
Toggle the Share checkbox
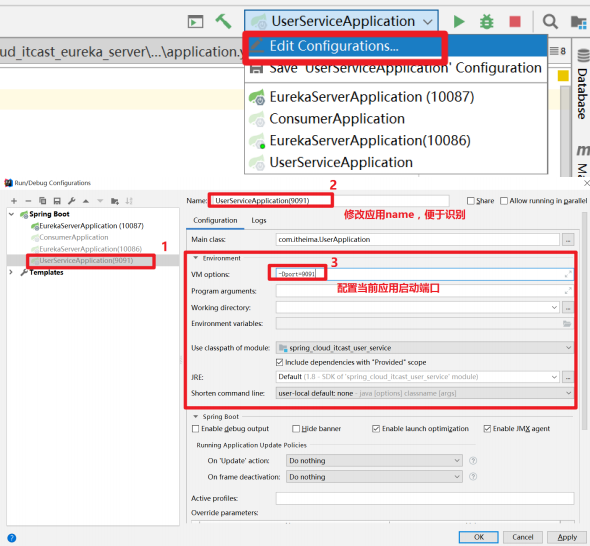tap(470, 201)
